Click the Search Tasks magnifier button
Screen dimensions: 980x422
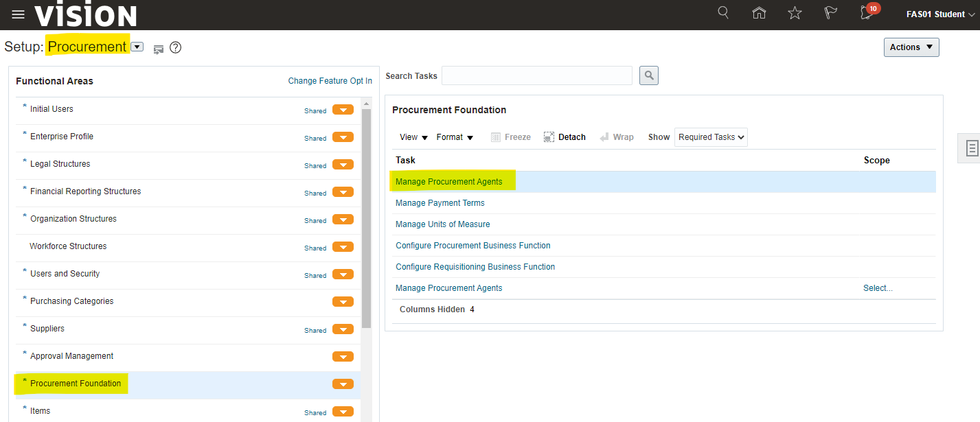tap(648, 75)
